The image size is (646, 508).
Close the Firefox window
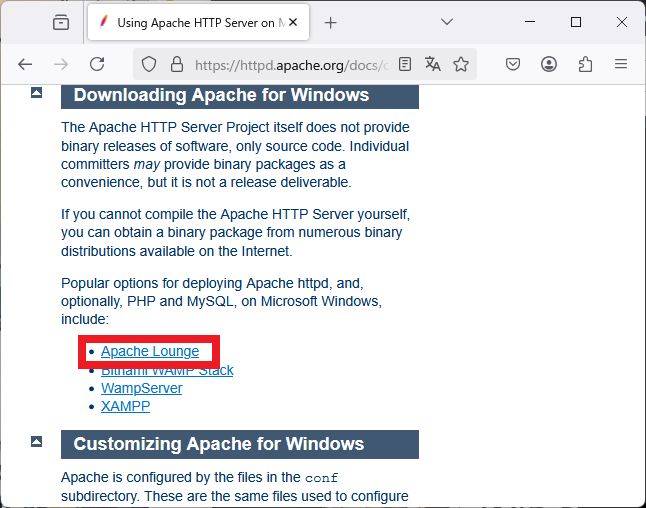(622, 22)
